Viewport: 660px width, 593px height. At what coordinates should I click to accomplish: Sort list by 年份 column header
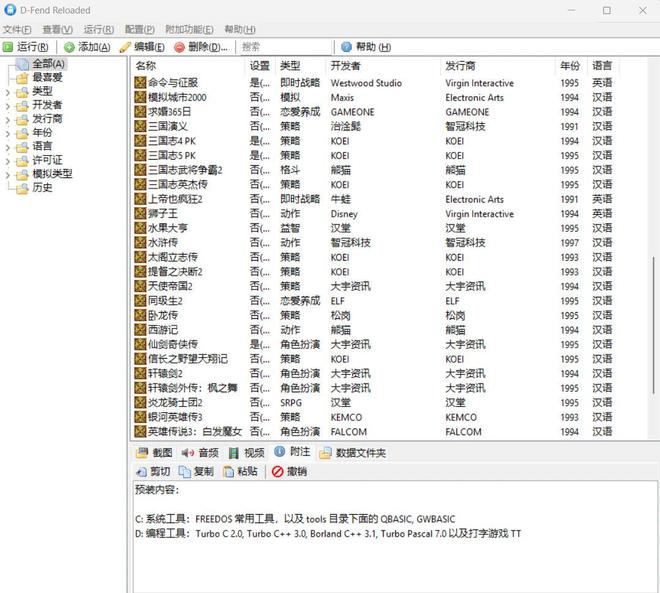pos(569,66)
